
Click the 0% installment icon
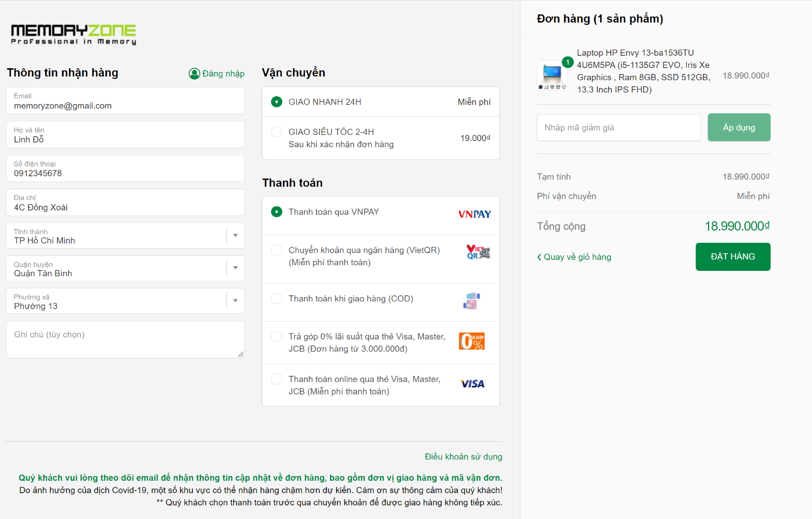point(471,341)
